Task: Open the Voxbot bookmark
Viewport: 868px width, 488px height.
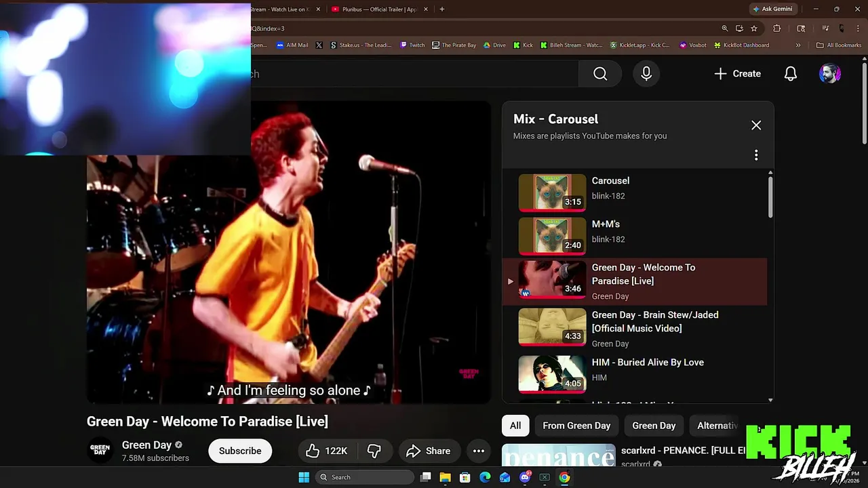Action: click(x=693, y=45)
